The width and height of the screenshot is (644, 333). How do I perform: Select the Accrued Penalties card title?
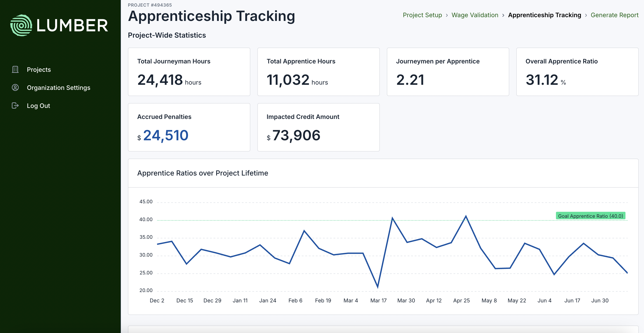click(x=164, y=117)
